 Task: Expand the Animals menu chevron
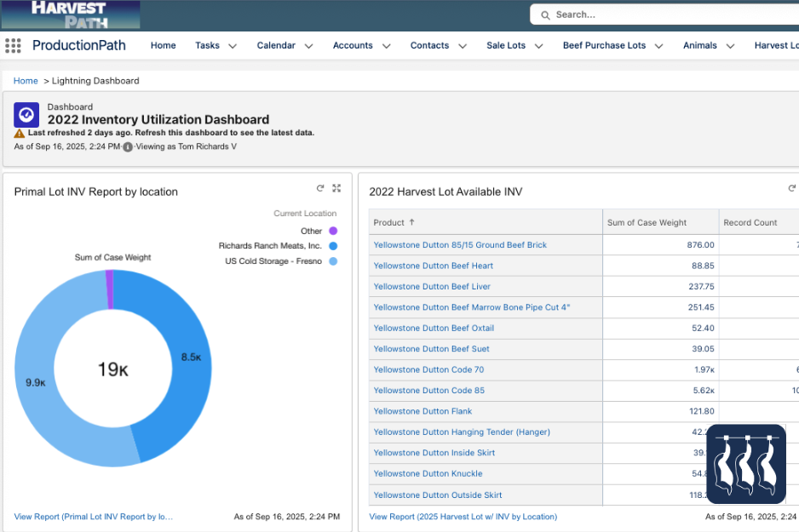730,46
